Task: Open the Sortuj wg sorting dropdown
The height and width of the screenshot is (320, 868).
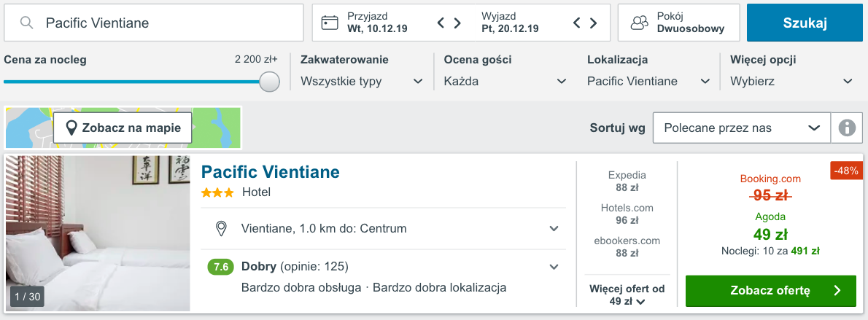Action: [x=741, y=128]
